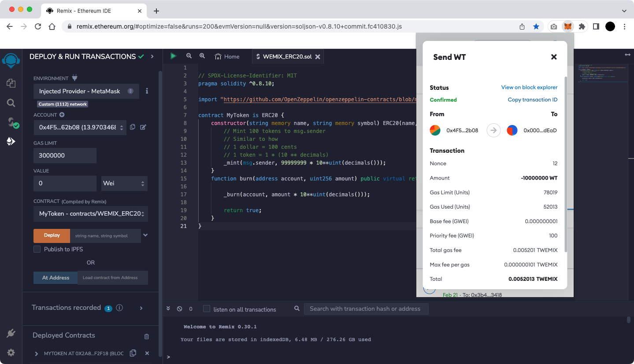Screen dimensions: 634x364
Task: Expand the Transactions recorded section
Action: [141, 308]
